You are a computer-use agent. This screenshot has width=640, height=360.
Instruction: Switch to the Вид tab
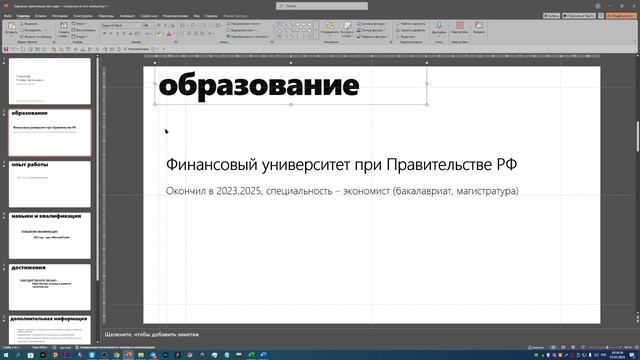197,16
